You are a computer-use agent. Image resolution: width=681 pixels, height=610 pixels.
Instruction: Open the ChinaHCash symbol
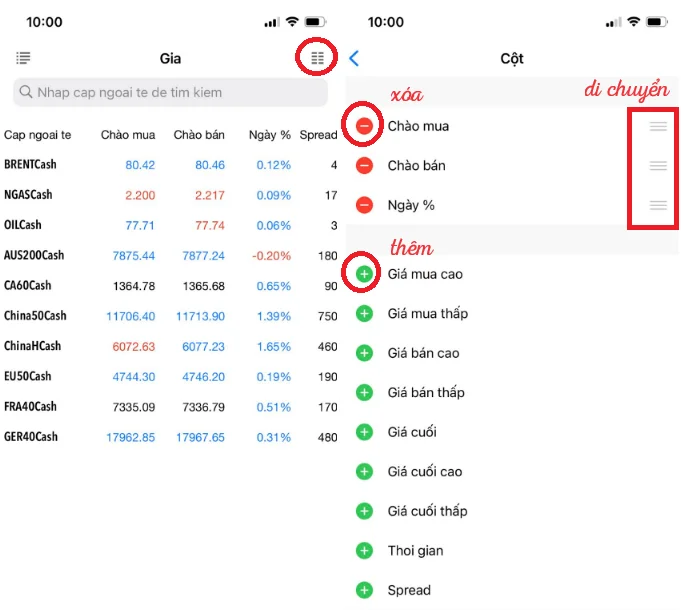click(32, 346)
